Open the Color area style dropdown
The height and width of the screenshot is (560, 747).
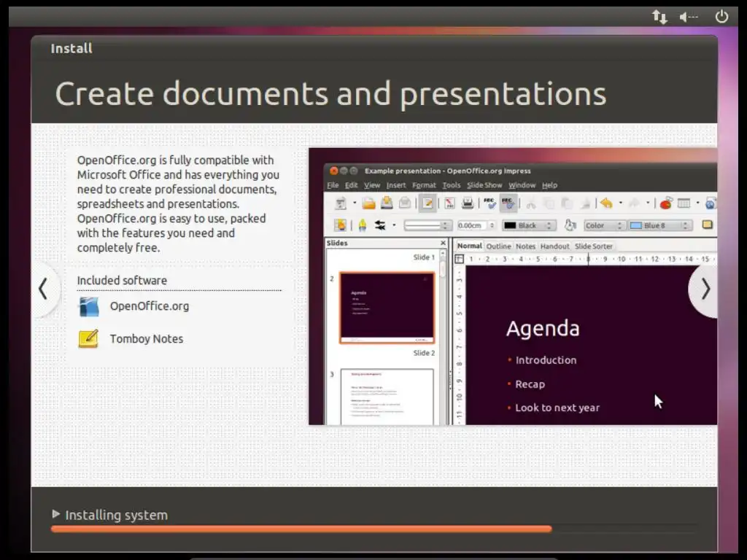[x=604, y=225]
